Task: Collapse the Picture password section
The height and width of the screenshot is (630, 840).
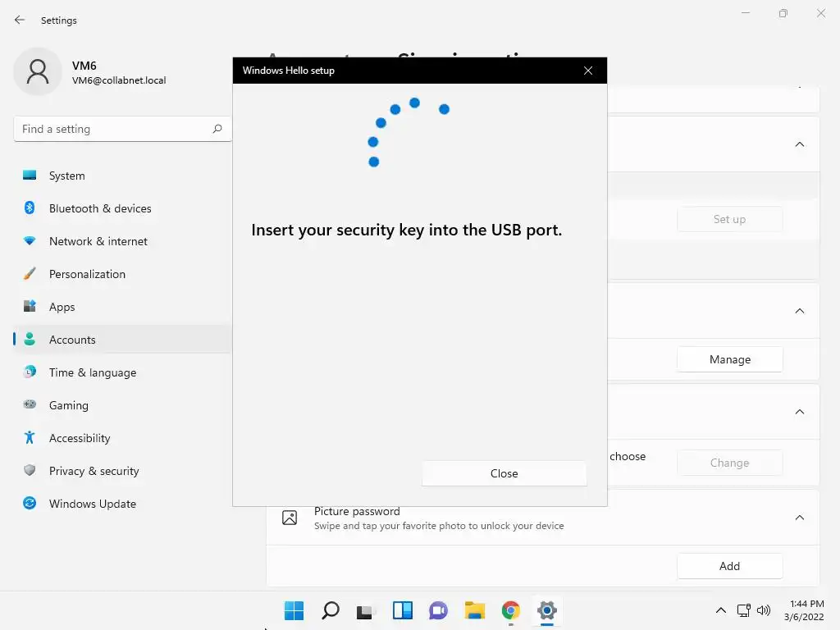Action: (x=799, y=518)
